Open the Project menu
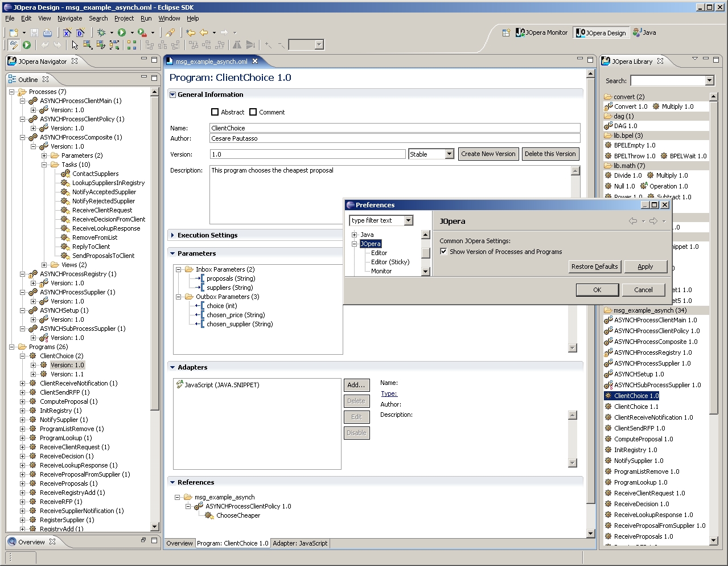This screenshot has height=566, width=728. [124, 18]
